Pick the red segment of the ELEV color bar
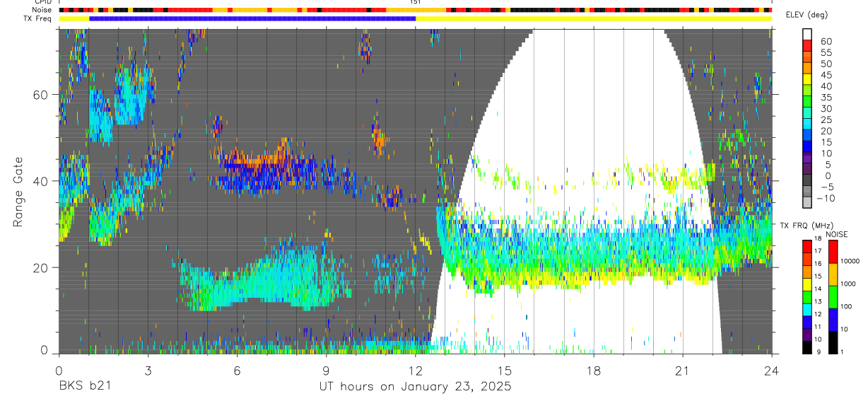The width and height of the screenshot is (868, 401). (x=807, y=46)
